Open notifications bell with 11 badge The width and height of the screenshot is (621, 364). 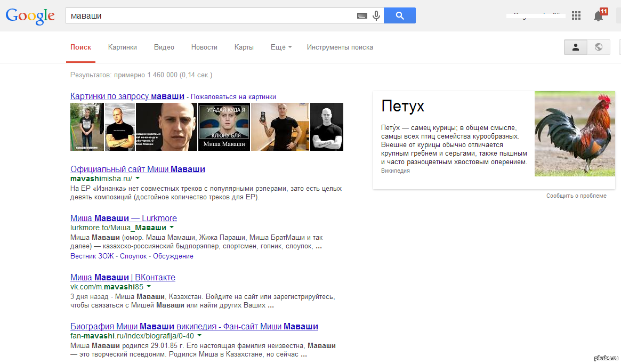[599, 16]
